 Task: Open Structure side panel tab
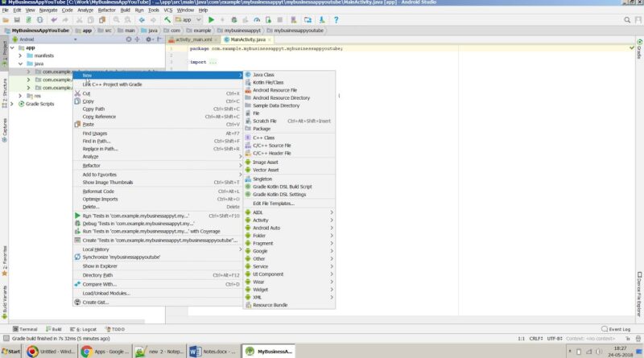tap(5, 93)
